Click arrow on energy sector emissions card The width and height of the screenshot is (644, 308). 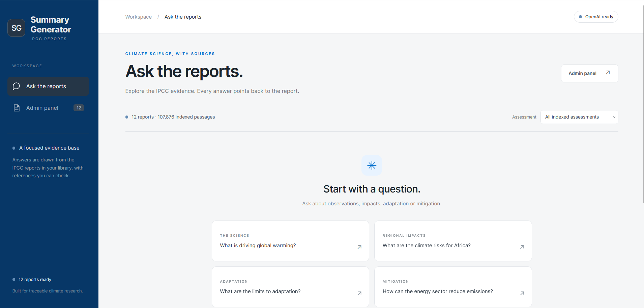coord(522,293)
